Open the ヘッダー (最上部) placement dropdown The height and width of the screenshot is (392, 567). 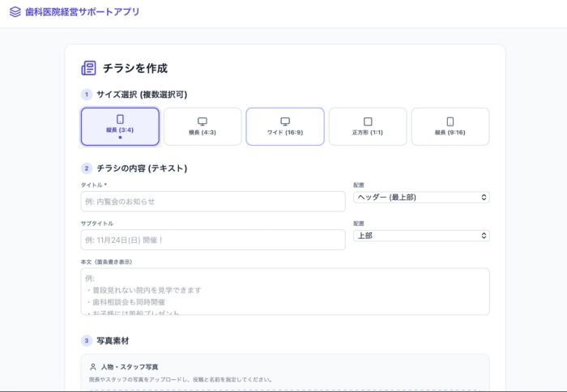pyautogui.click(x=421, y=197)
